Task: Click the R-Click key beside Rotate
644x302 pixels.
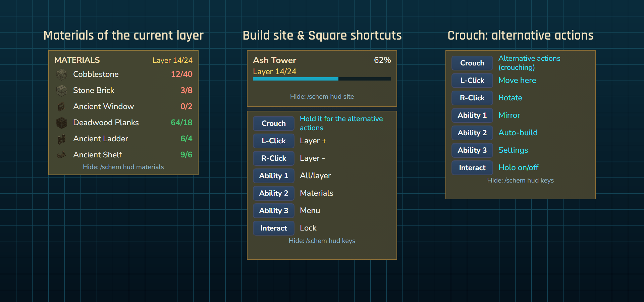Action: pos(472,98)
